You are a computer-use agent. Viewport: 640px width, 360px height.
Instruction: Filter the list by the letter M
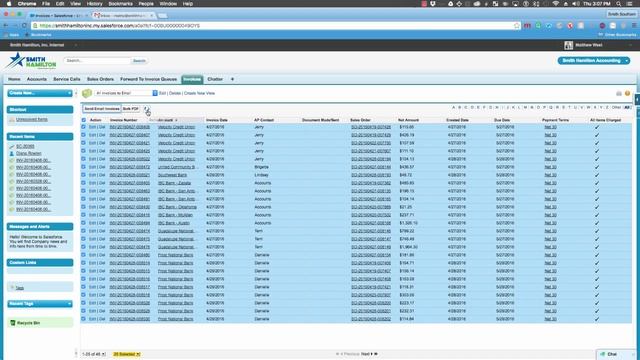[525, 107]
